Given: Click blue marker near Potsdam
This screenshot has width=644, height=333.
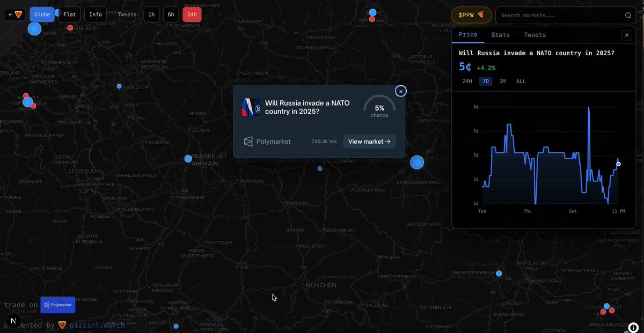Looking at the screenshot, I should [372, 12].
